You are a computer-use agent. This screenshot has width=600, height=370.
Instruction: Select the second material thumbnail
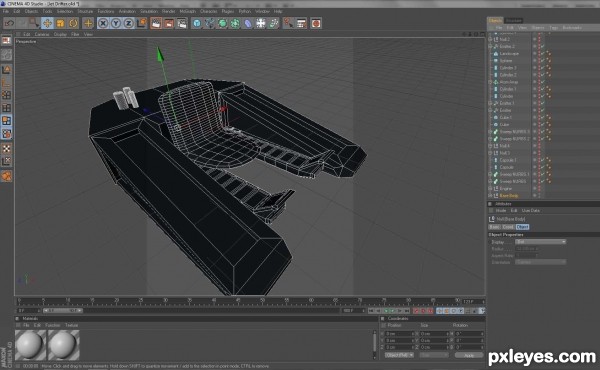coord(64,345)
